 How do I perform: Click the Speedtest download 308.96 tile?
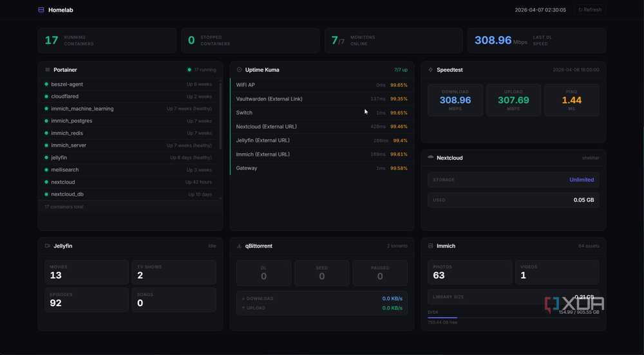tap(455, 100)
